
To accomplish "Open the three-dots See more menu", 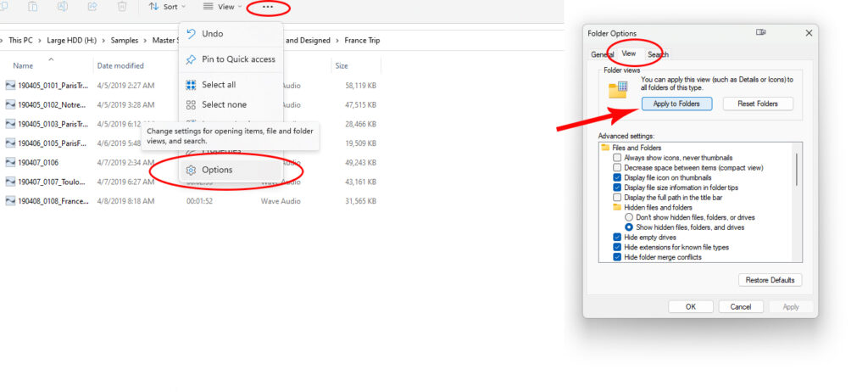I will pyautogui.click(x=268, y=7).
